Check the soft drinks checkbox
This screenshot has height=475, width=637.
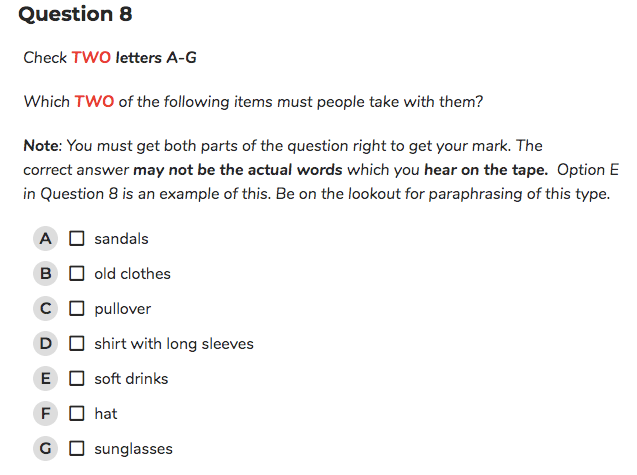pos(76,378)
